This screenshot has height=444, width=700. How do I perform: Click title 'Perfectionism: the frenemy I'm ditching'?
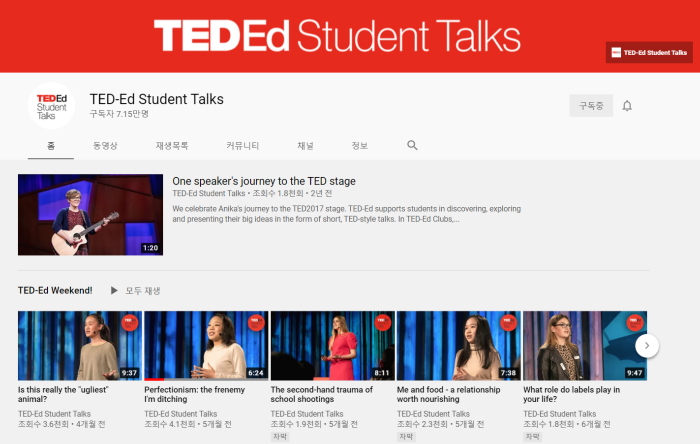pos(195,394)
